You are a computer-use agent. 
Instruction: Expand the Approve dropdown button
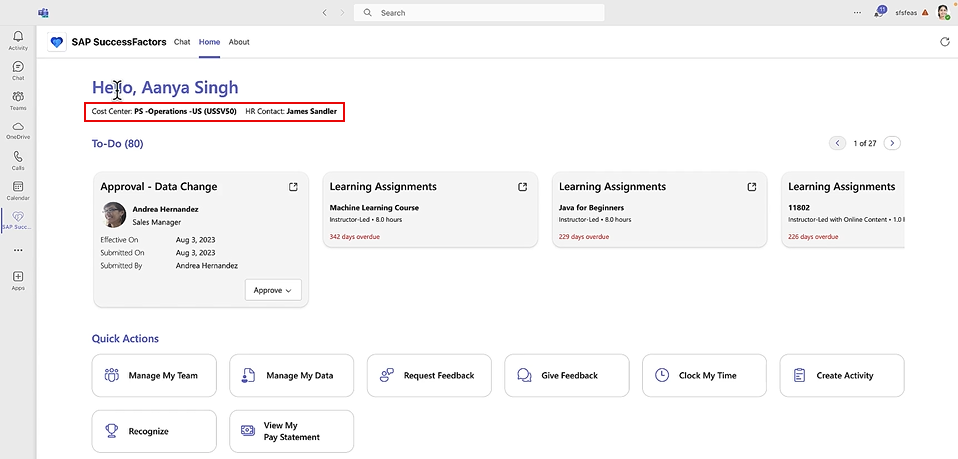coord(273,290)
